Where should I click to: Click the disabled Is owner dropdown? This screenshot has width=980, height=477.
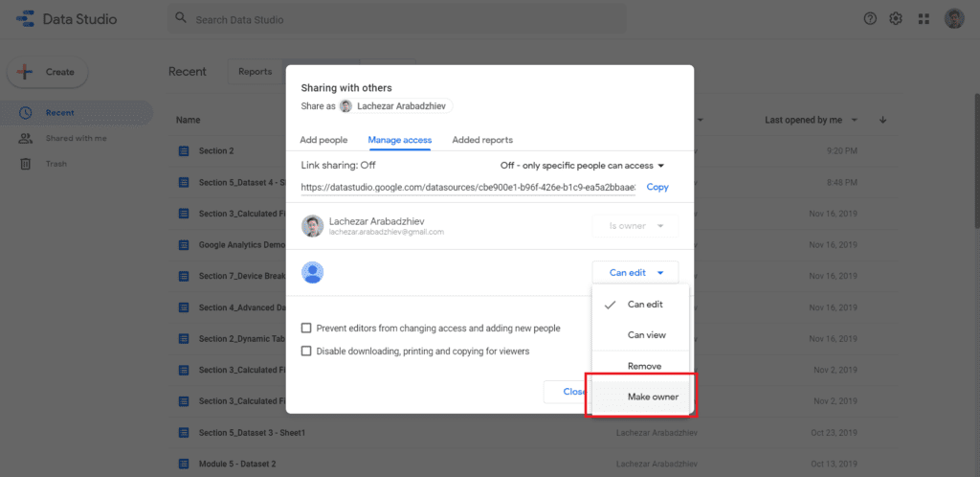(635, 226)
